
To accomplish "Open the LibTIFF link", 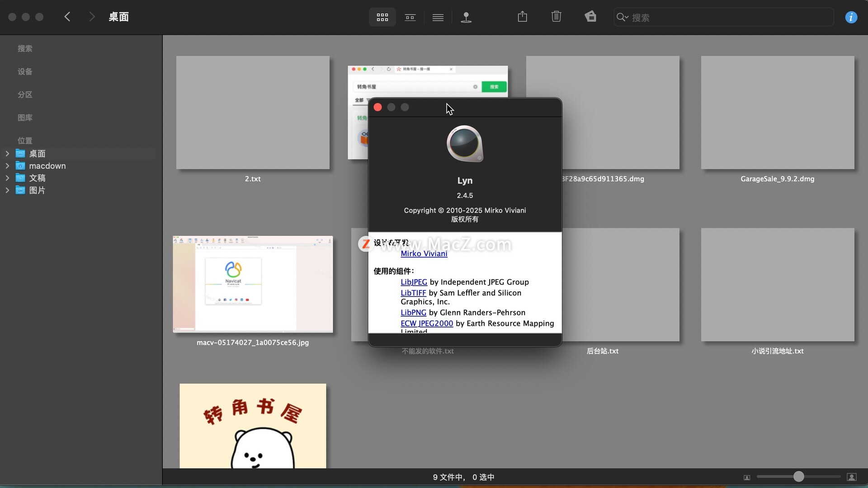I will (x=413, y=293).
